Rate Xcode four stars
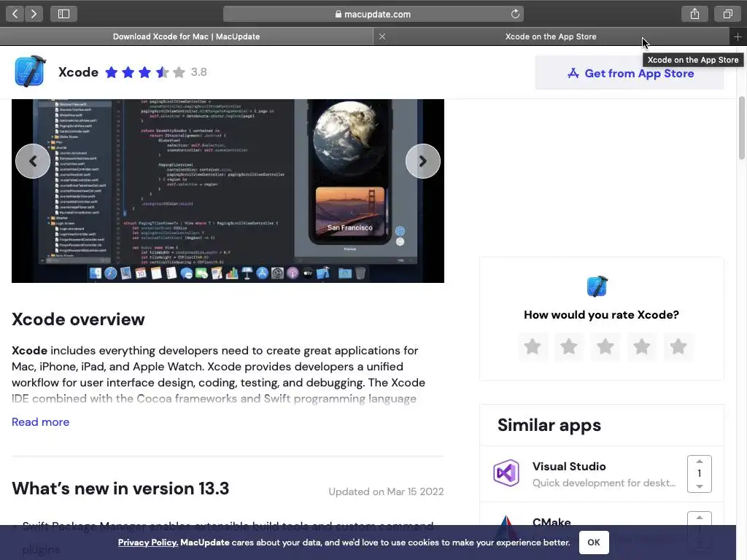 (x=642, y=346)
